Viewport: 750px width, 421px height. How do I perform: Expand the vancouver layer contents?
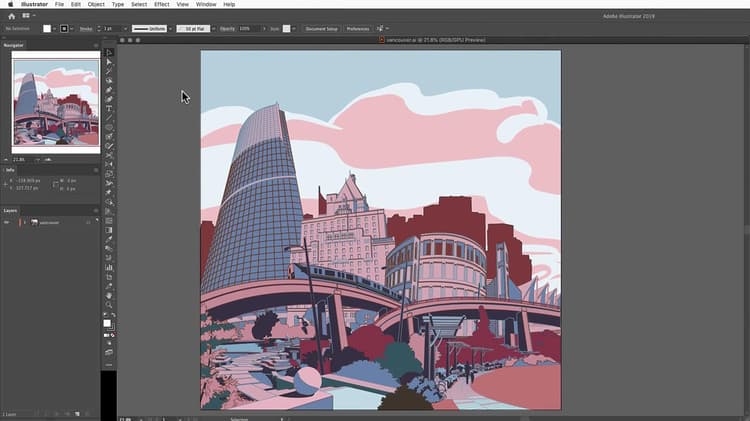(x=24, y=222)
